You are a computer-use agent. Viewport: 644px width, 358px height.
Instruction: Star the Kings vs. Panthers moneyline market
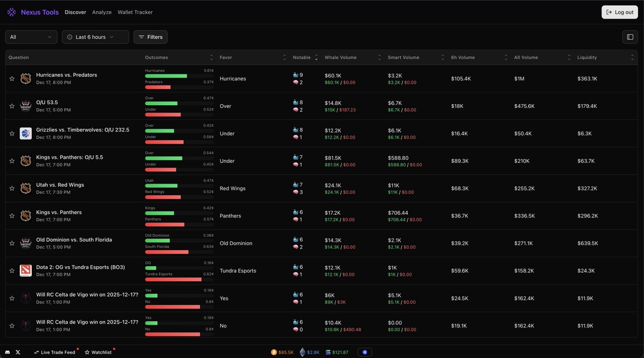(12, 216)
